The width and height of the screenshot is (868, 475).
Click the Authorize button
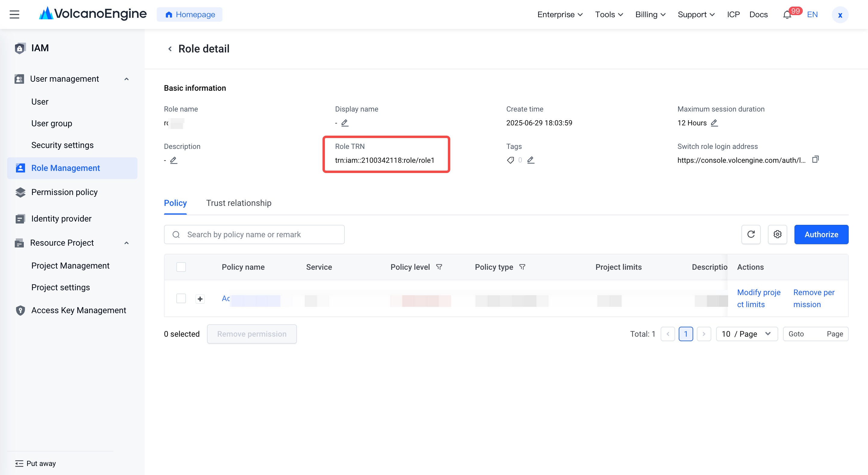point(821,234)
